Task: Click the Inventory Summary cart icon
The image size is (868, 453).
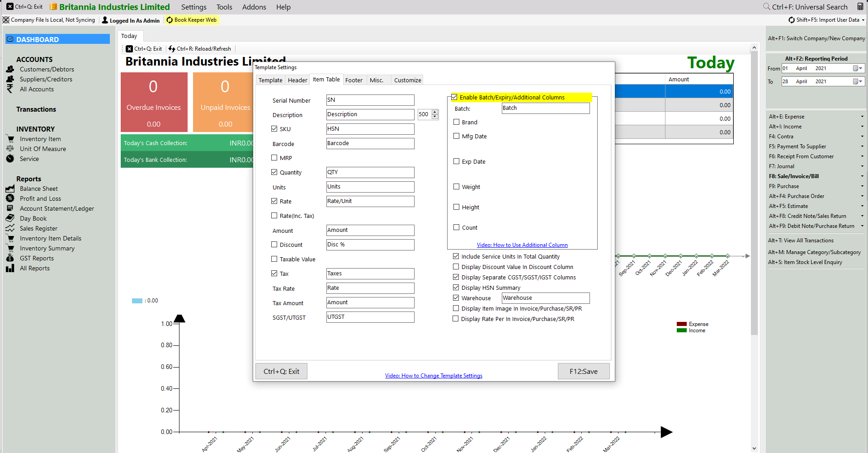Action: 10,248
